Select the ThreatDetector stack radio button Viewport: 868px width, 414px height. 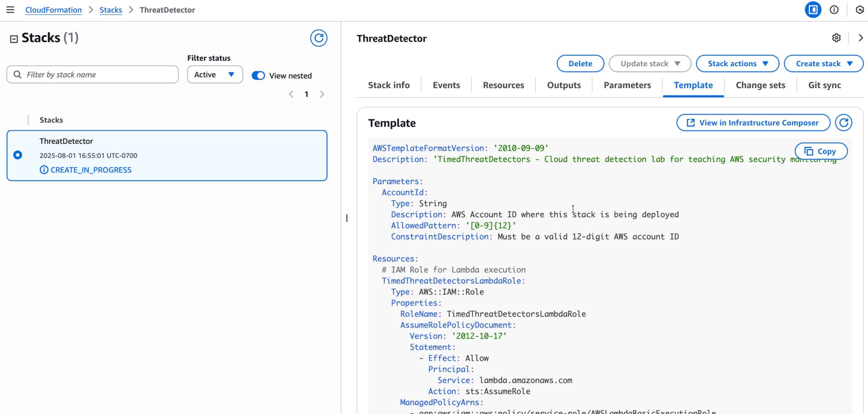18,155
